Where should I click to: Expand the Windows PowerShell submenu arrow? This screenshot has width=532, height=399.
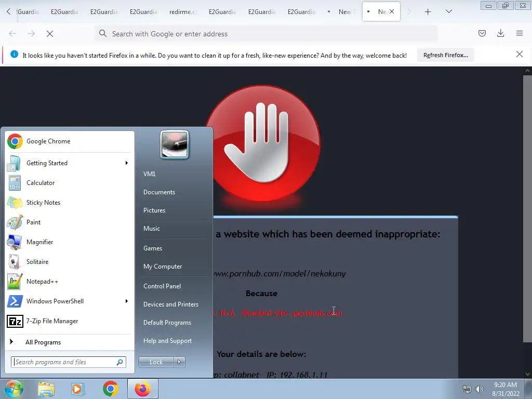coord(127,301)
